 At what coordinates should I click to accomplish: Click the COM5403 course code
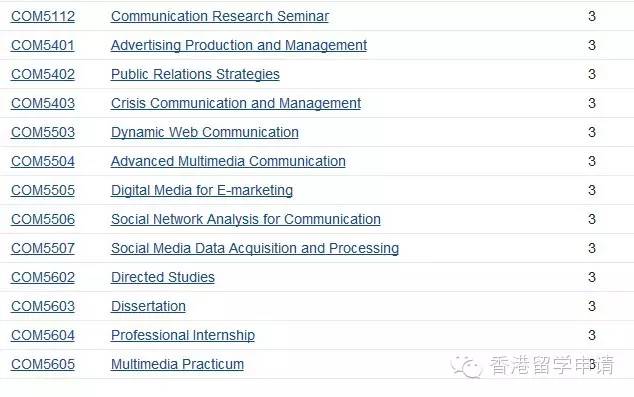tap(43, 103)
